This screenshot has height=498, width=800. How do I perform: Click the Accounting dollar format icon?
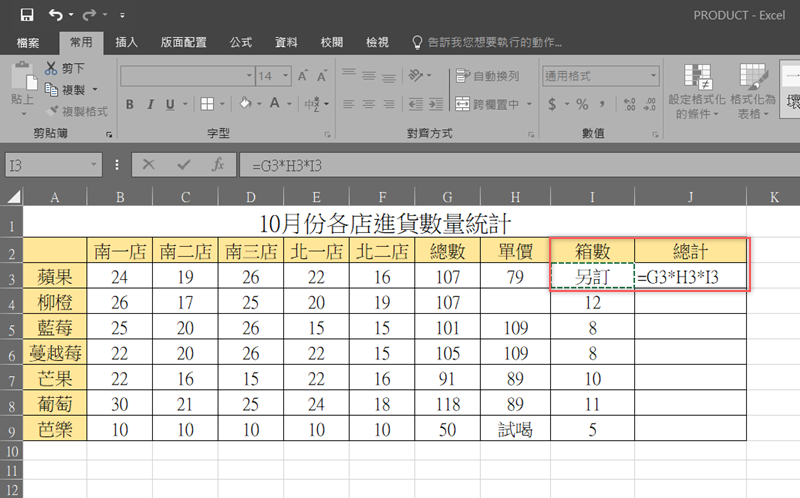click(553, 103)
